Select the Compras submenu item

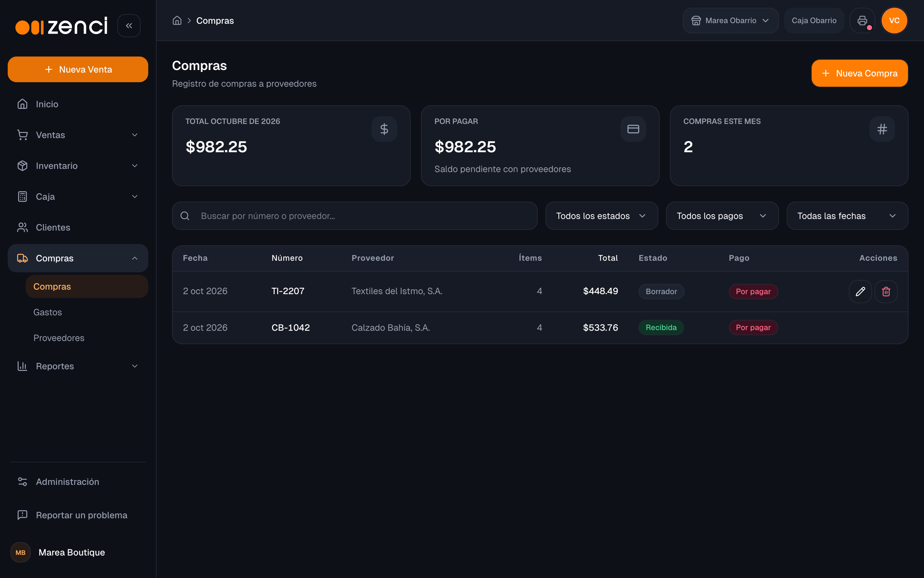click(x=87, y=286)
